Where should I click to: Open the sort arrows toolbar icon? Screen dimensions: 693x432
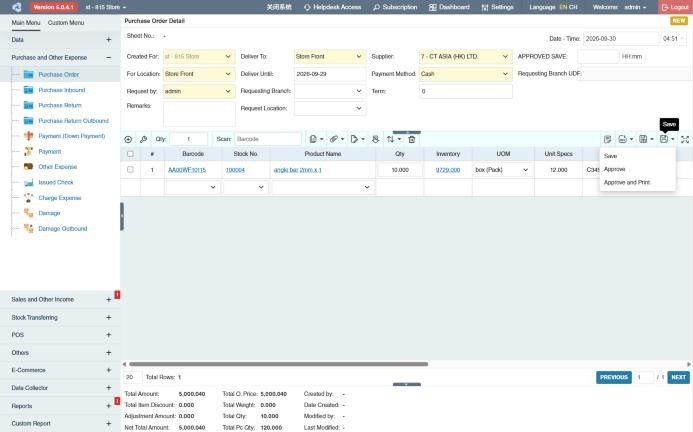(393, 139)
